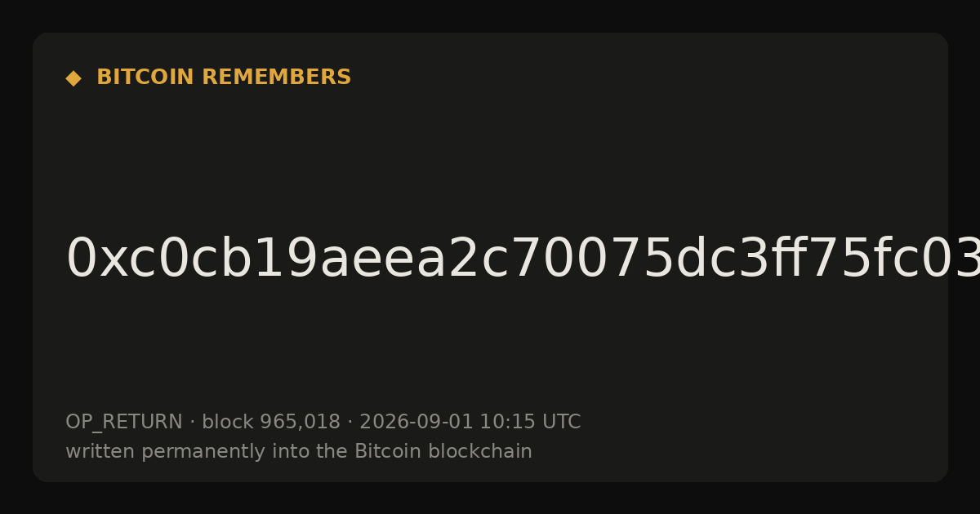Click dot separator after OP_RETURN
Image resolution: width=980 pixels, height=514 pixels.
[193, 423]
